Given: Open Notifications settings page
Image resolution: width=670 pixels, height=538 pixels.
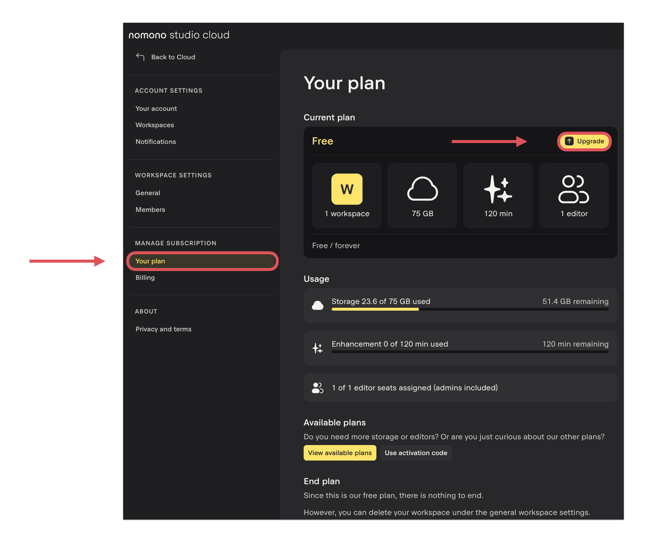Looking at the screenshot, I should click(x=156, y=142).
